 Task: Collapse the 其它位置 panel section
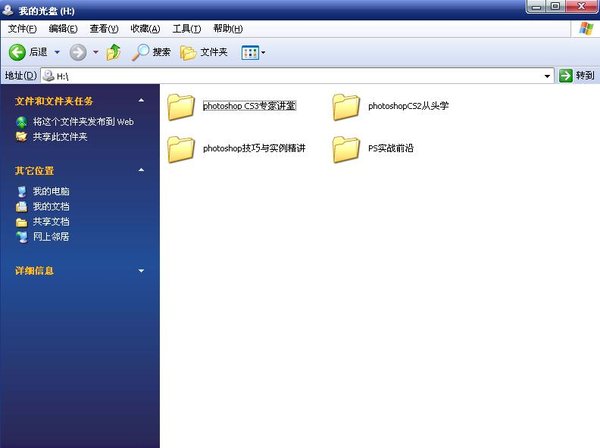point(141,170)
